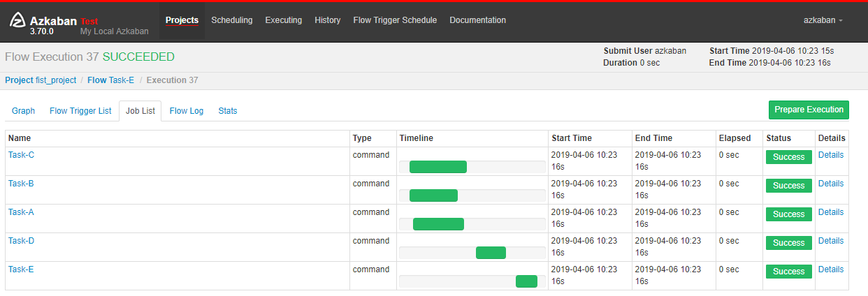
Task: Open the Task-C job link
Action: click(x=21, y=155)
